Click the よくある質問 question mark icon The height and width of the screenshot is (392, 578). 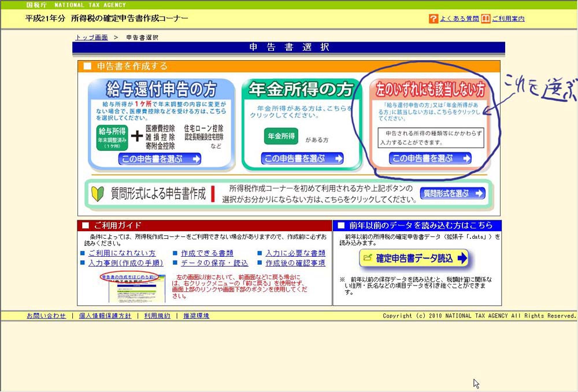click(433, 19)
